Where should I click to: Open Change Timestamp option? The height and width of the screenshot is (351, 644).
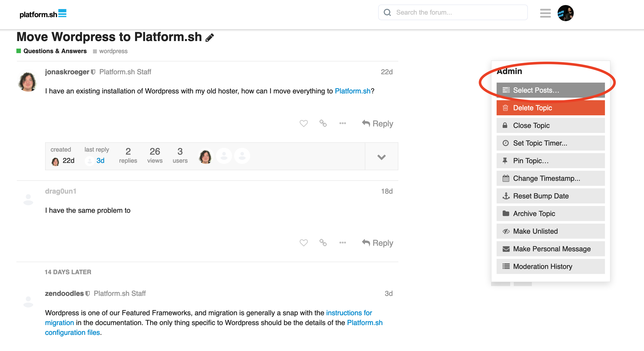point(551,178)
